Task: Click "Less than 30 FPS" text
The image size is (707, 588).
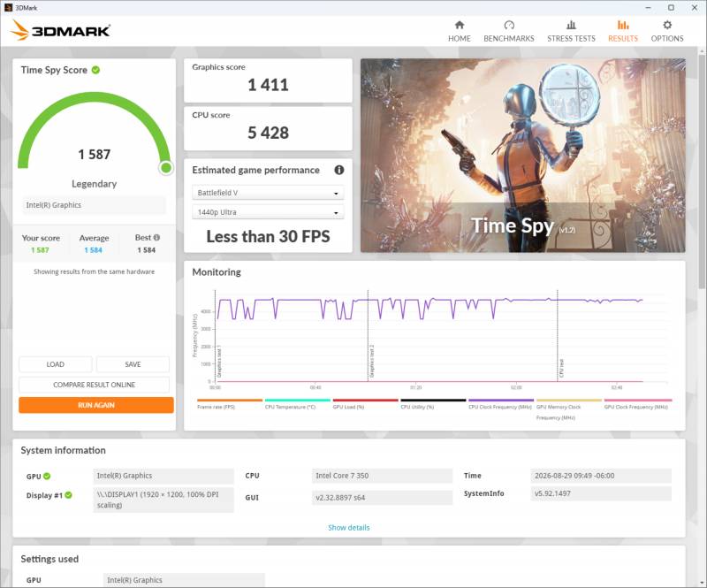Action: [268, 236]
